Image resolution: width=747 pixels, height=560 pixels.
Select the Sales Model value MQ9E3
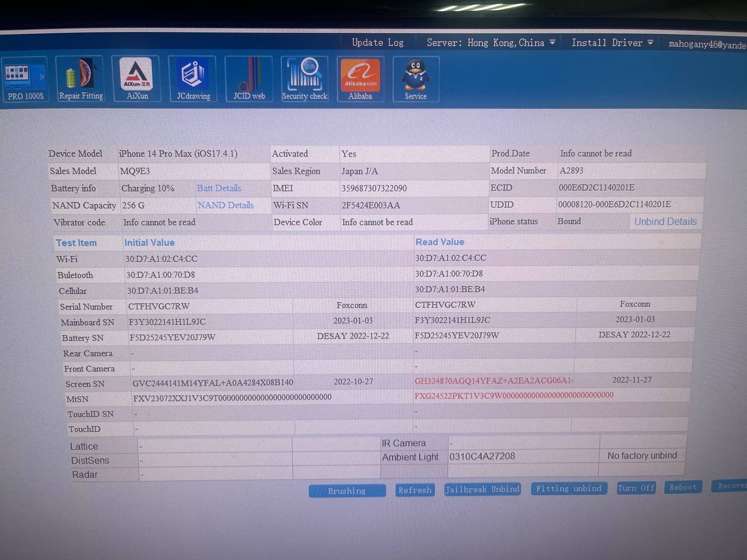pos(135,171)
